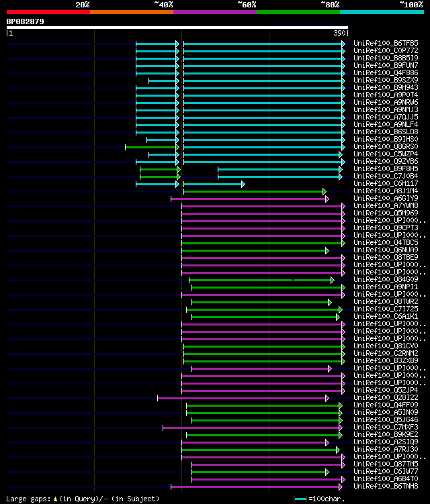This screenshot has height=504, width=430.
Task: Click the UniRef100_B9SZX9 entry
Action: (x=386, y=81)
